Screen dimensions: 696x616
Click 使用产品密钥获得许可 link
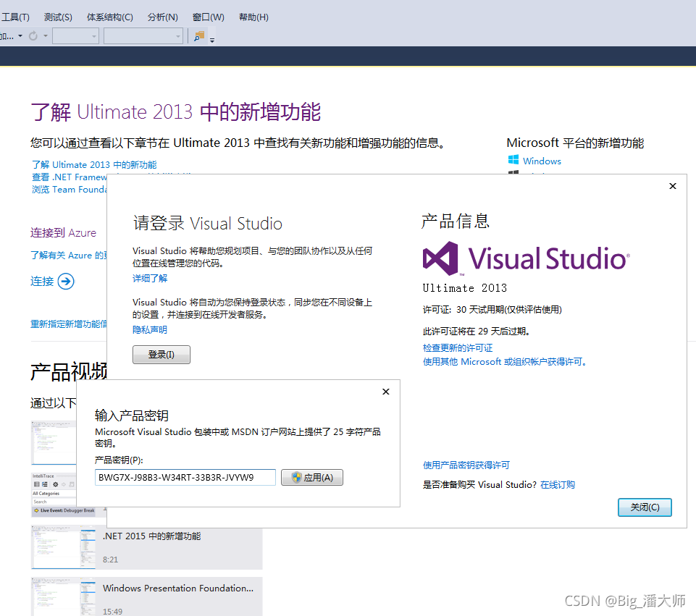point(466,465)
